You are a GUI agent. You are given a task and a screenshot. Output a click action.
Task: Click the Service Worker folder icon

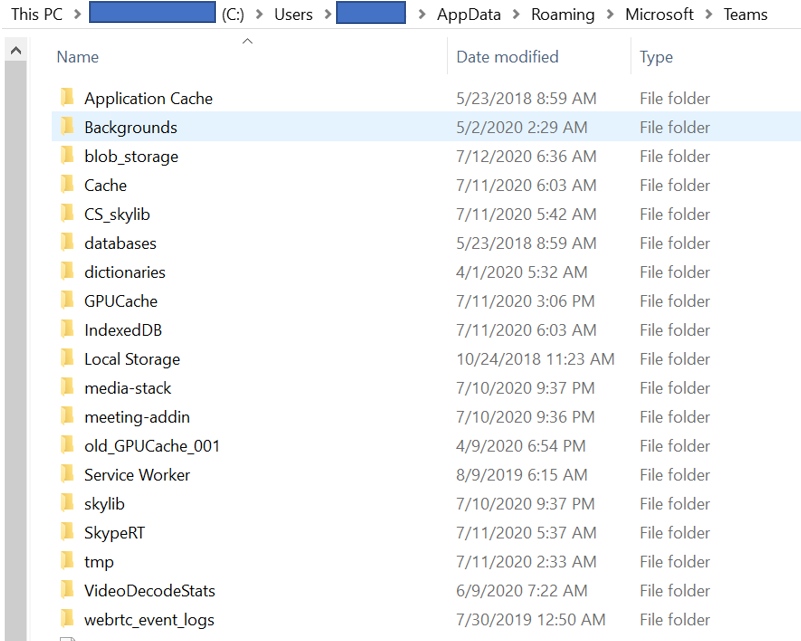(67, 474)
